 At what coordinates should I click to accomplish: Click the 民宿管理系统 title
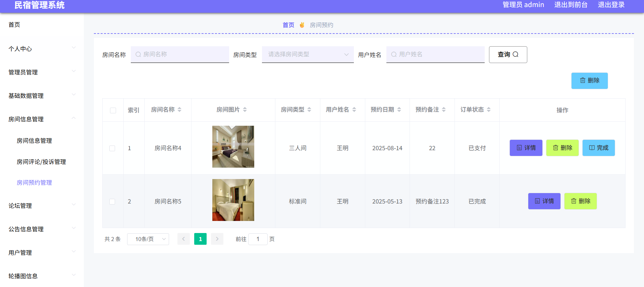click(x=40, y=5)
